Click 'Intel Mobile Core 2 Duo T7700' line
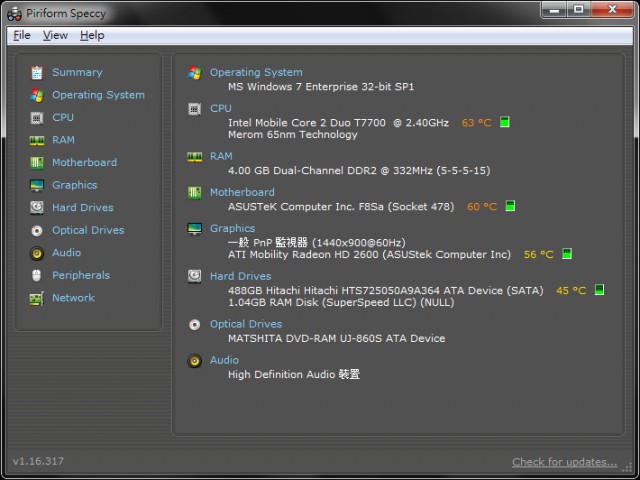 (x=338, y=123)
